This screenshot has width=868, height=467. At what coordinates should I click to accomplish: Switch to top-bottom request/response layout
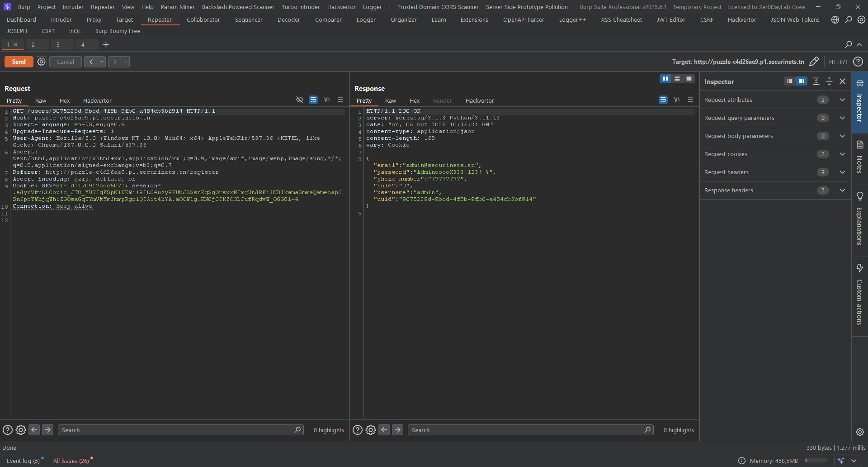click(x=677, y=79)
